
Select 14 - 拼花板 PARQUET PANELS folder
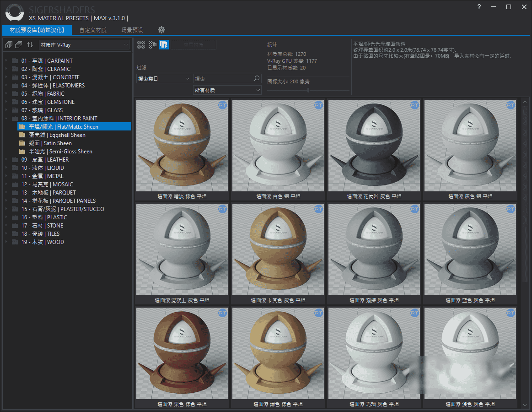59,201
